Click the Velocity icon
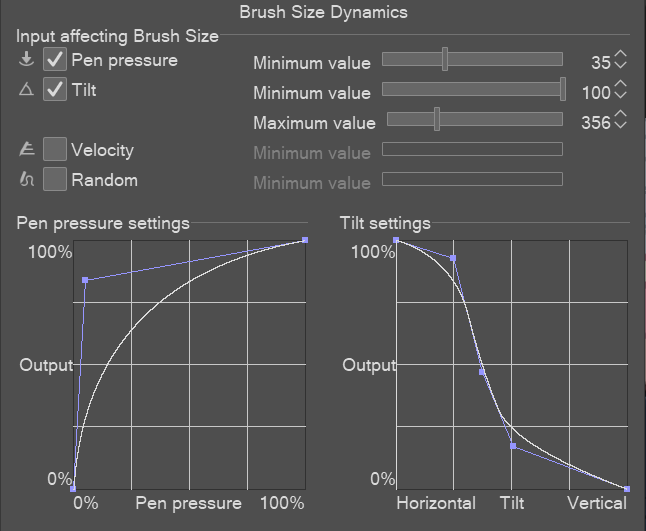Image resolution: width=646 pixels, height=531 pixels. (27, 149)
